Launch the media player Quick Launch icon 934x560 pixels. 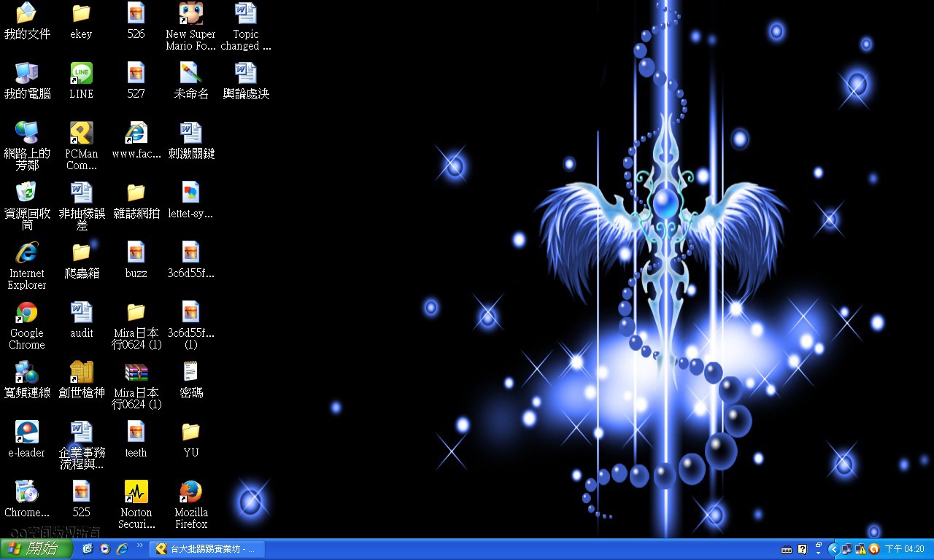click(x=105, y=549)
